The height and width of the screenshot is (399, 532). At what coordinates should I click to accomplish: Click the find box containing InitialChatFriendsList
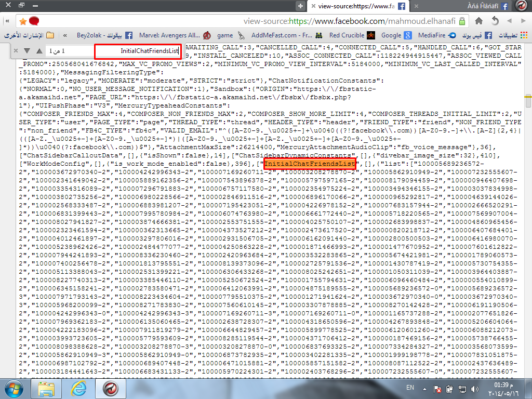coord(138,51)
